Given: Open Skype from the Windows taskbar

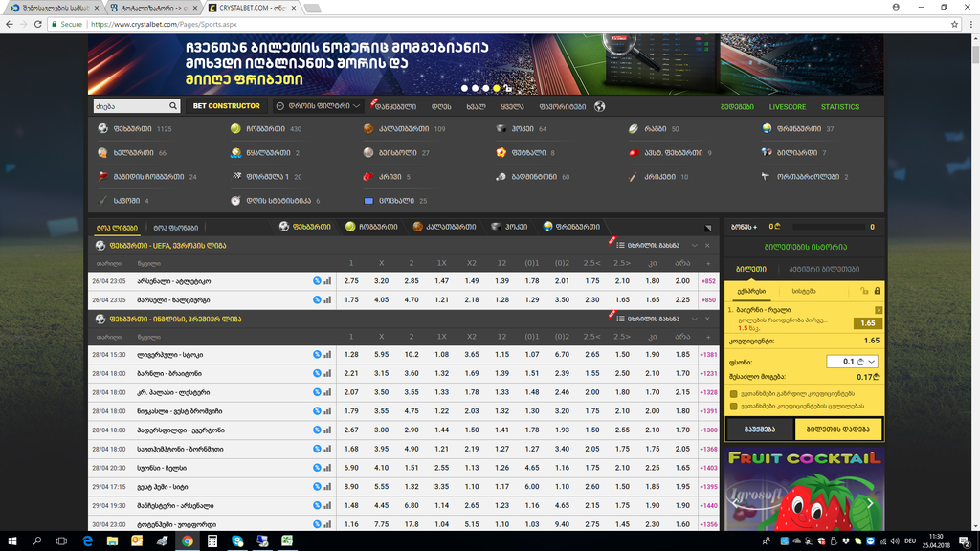Looking at the screenshot, I should (x=237, y=541).
